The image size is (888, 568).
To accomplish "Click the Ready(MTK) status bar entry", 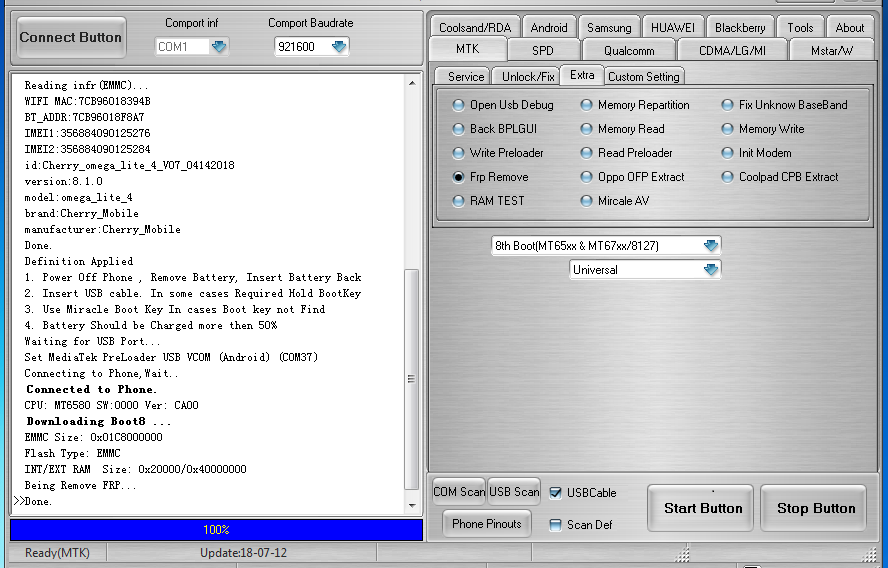I will click(57, 553).
